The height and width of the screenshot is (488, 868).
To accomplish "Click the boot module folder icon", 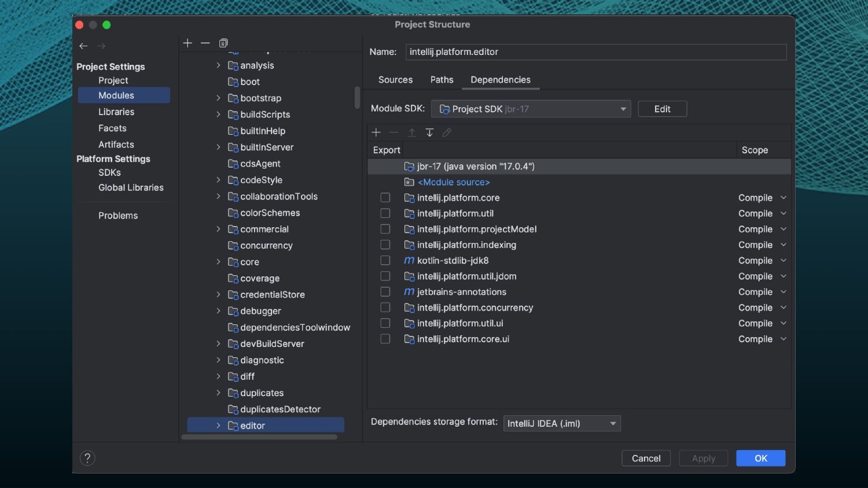I will pos(233,82).
